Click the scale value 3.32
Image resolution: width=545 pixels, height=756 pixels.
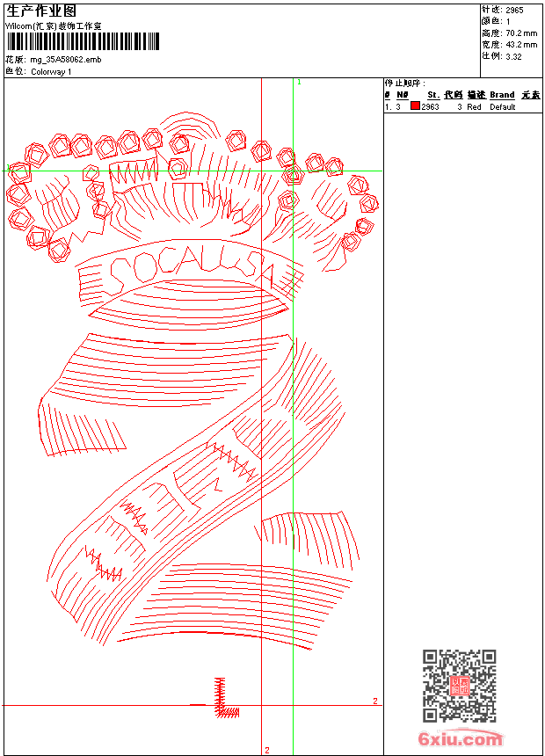(513, 56)
